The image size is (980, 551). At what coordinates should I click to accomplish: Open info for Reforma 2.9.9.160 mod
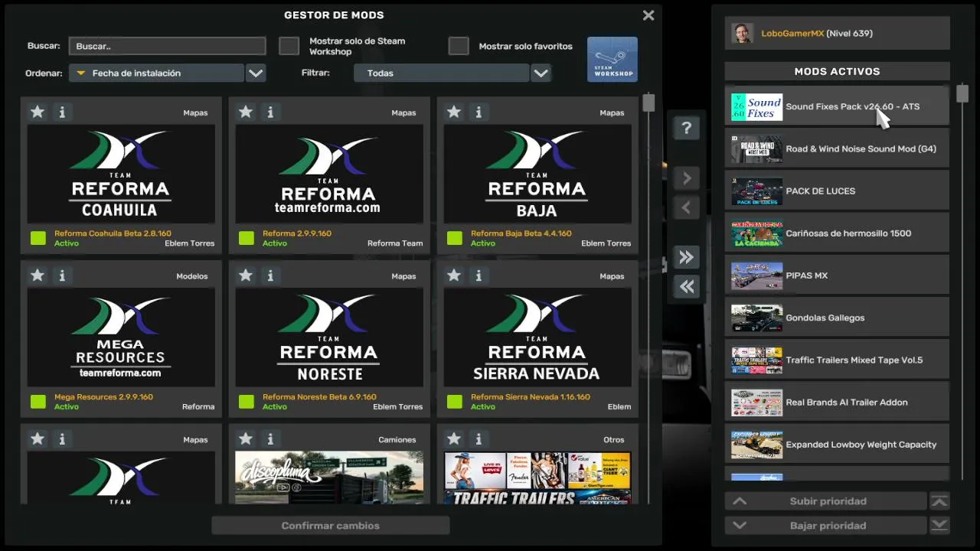pos(270,112)
